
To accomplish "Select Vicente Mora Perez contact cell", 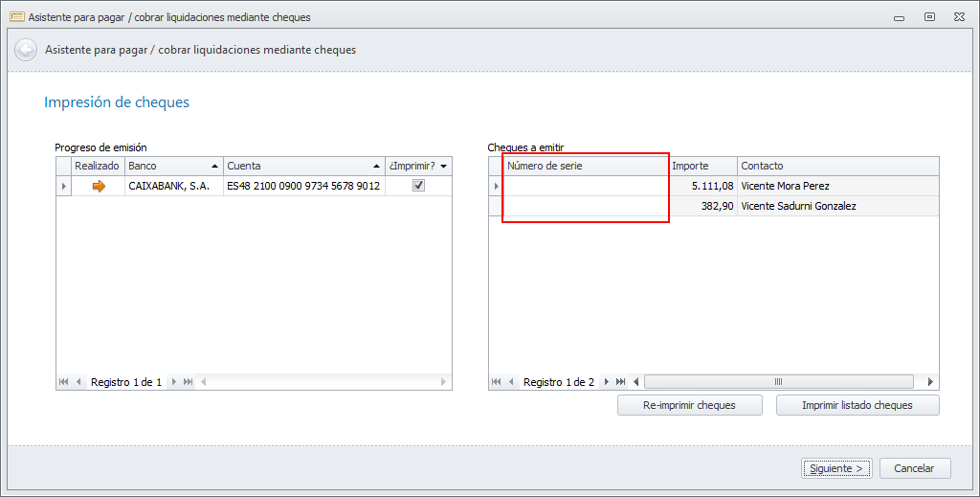I will click(838, 186).
